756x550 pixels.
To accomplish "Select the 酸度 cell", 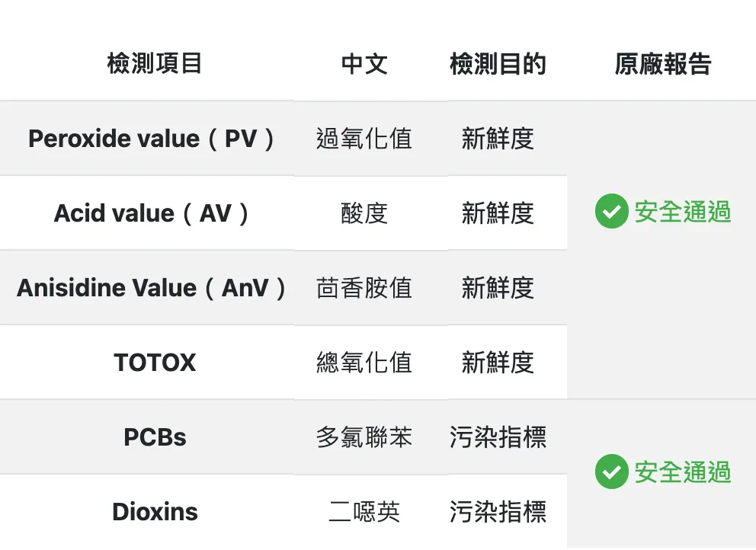I will tap(364, 213).
